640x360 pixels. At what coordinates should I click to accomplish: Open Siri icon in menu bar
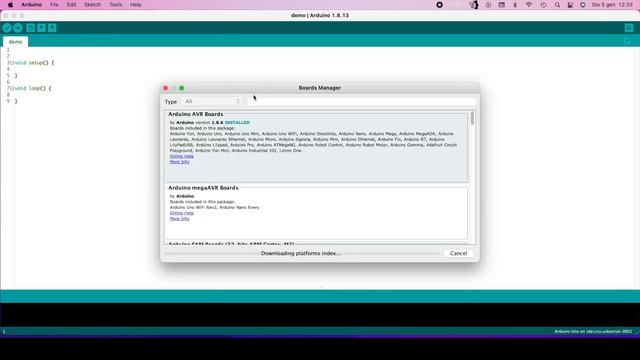(x=583, y=5)
